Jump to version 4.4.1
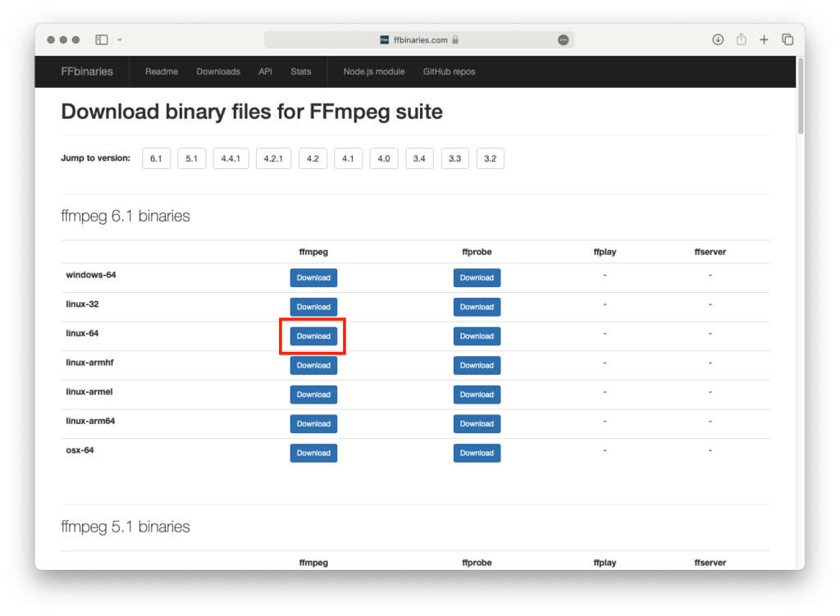This screenshot has height=616, width=840. coord(231,158)
